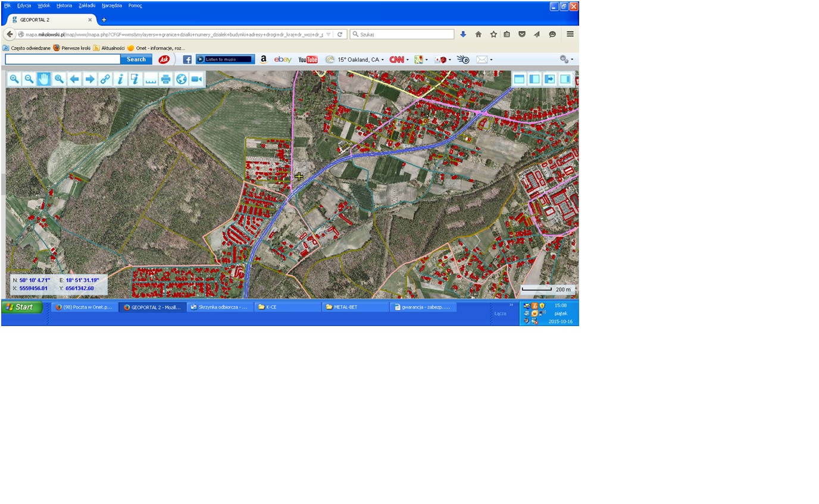Activate the pan hand tool
Image resolution: width=819 pixels, height=504 pixels.
tap(43, 79)
